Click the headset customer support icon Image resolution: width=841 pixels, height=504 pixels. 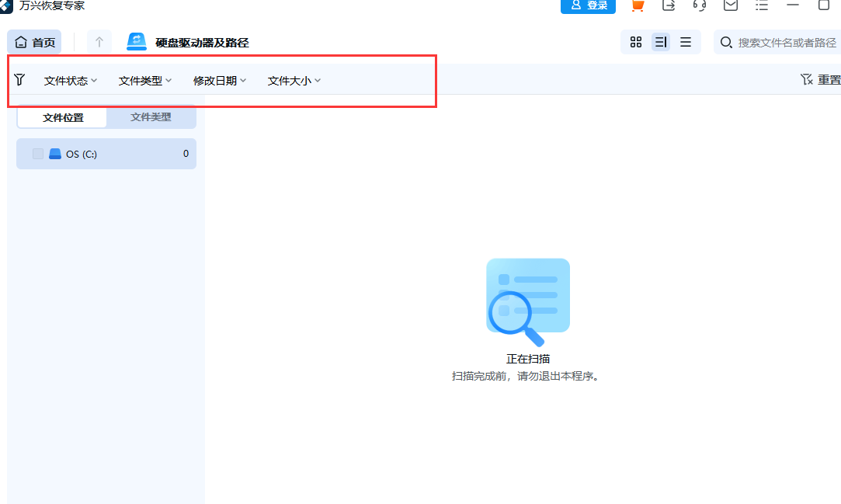[x=699, y=5]
